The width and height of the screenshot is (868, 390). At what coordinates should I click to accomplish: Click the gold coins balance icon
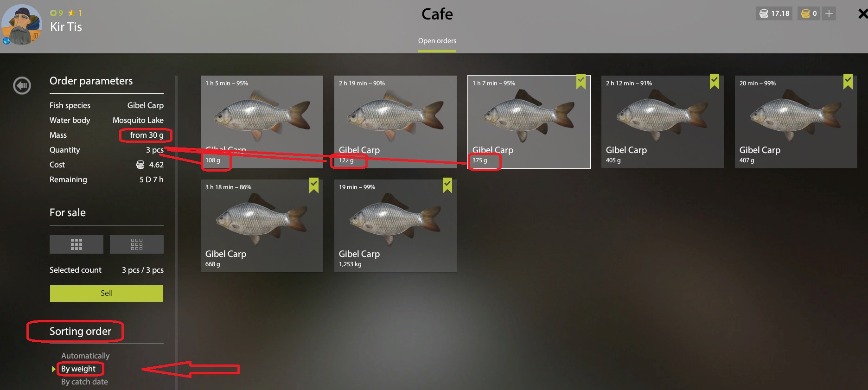tap(805, 13)
